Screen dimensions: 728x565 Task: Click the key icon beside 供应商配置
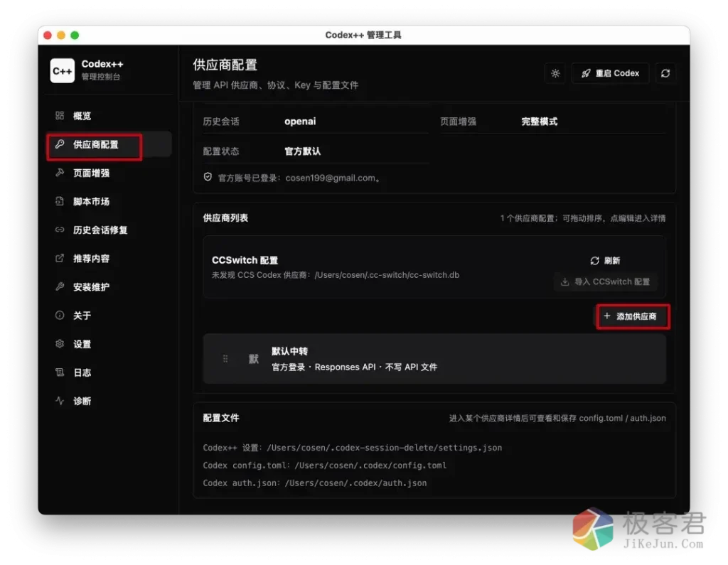[x=60, y=144]
